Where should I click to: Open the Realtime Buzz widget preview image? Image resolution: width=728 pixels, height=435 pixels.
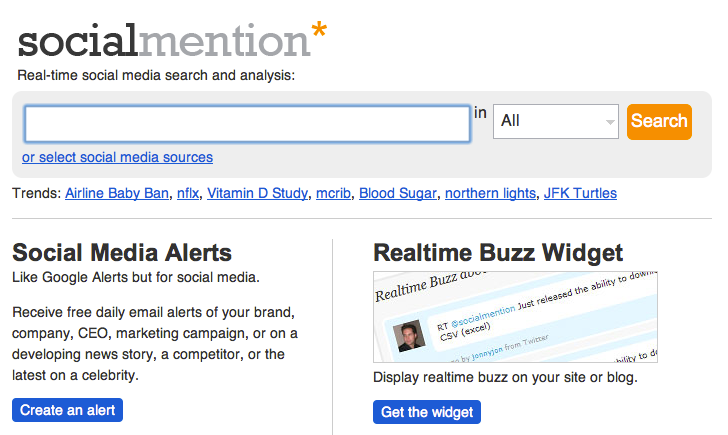coord(515,317)
